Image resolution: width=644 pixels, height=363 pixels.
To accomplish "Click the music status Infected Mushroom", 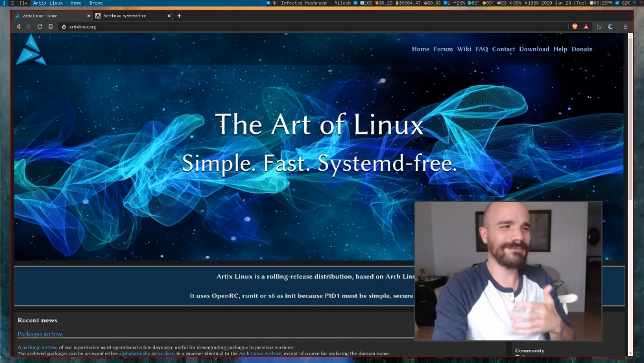I will [x=304, y=3].
